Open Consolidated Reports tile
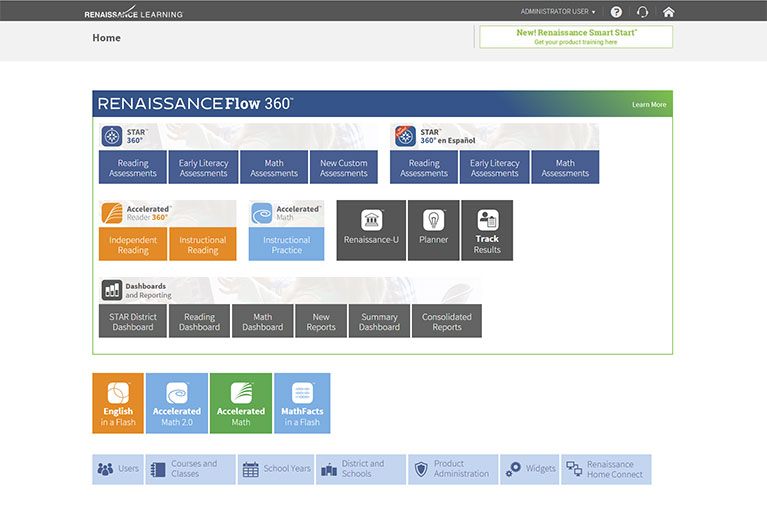767x511 pixels. click(x=447, y=321)
